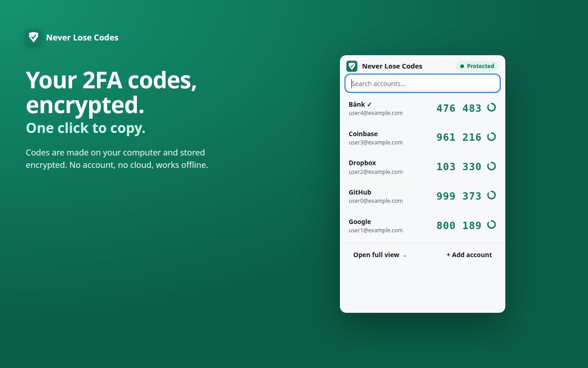Select the Bänk account name
This screenshot has width=588, height=368.
360,104
